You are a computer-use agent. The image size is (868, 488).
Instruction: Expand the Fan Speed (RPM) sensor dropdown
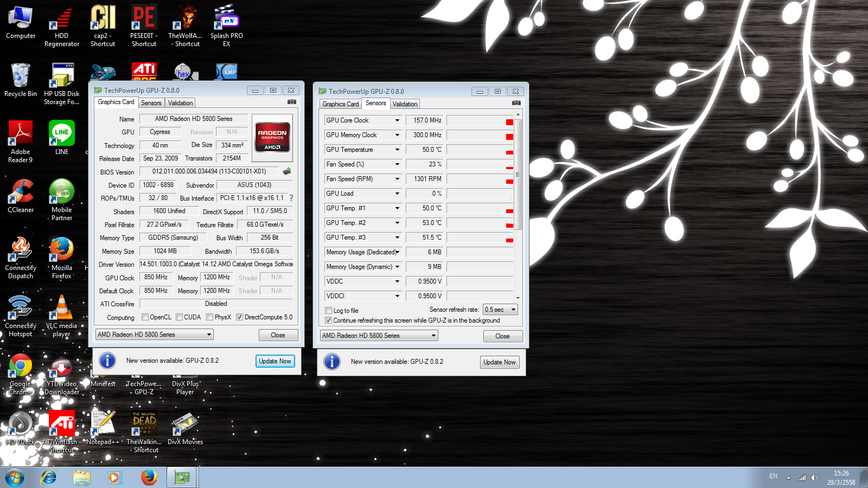(x=397, y=179)
